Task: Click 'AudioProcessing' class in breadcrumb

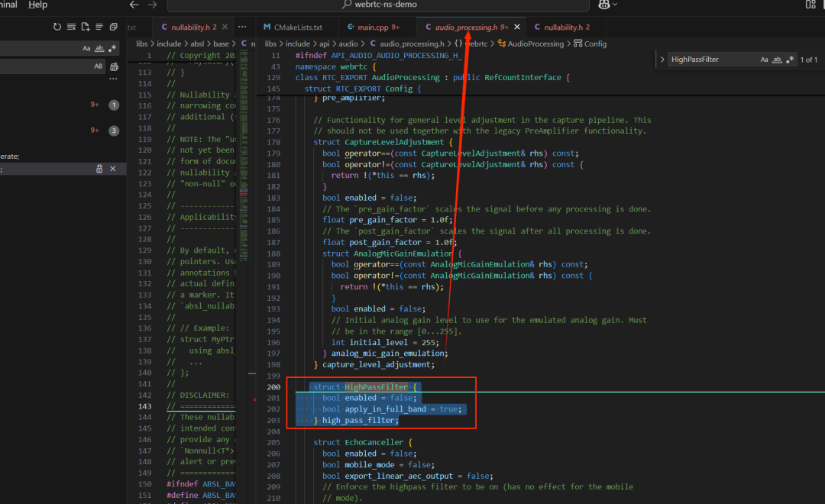Action: (x=535, y=44)
